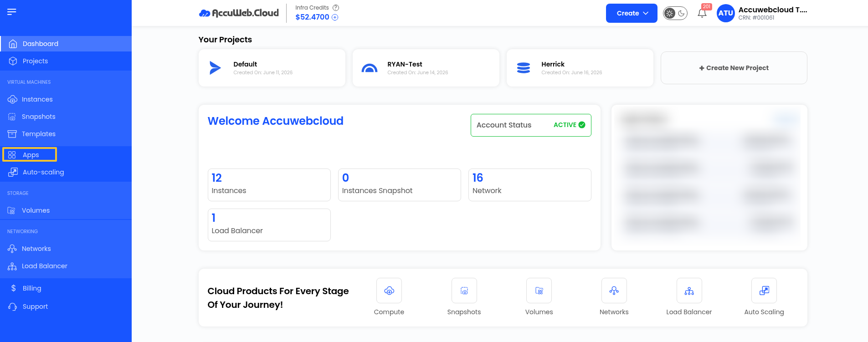Open the 16 Network stat card
This screenshot has height=342, width=868.
[530, 185]
